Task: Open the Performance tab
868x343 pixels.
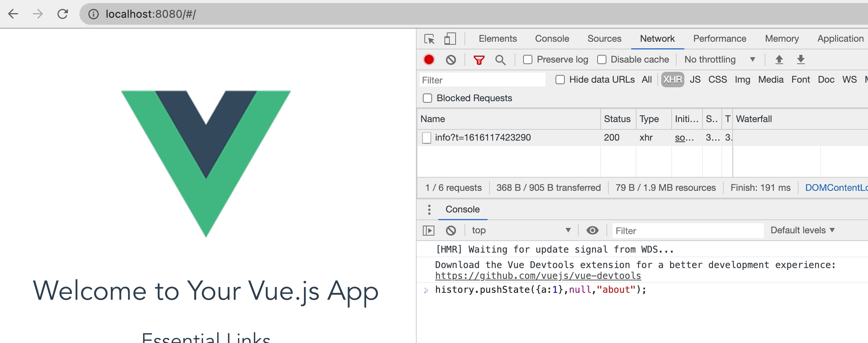Action: (720, 39)
